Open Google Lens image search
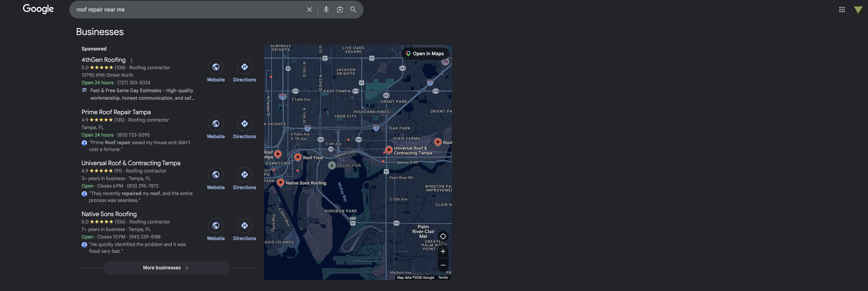868x291 pixels. [340, 9]
